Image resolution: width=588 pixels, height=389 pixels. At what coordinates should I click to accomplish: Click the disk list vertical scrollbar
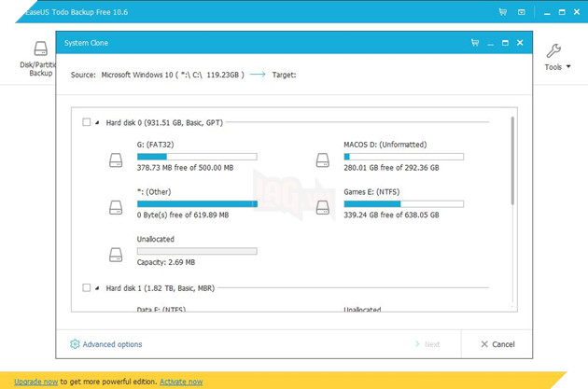click(512, 160)
